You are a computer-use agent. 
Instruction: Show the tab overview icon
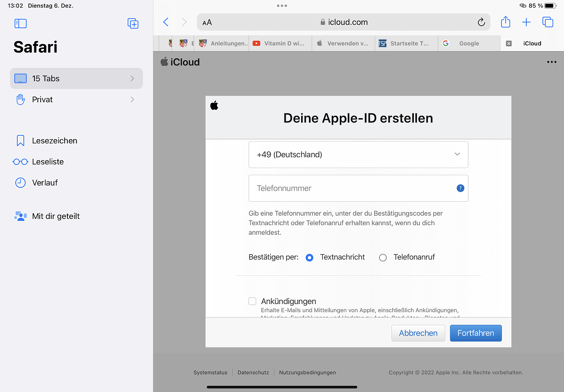point(548,22)
